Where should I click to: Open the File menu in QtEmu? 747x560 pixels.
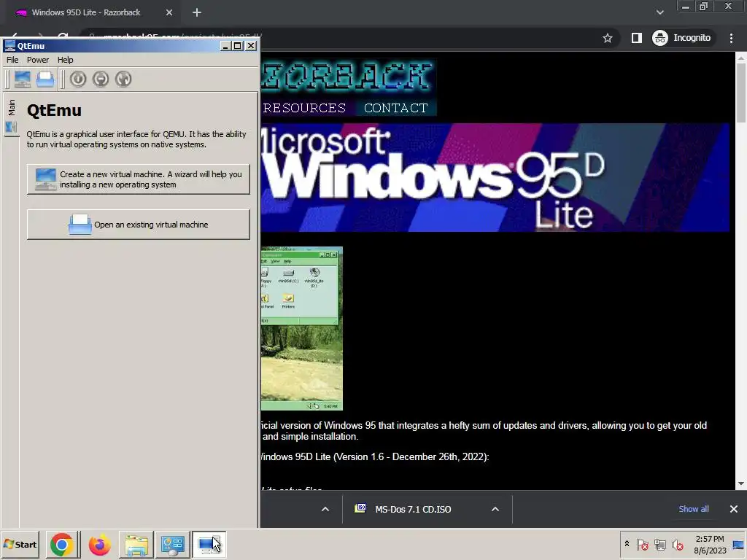tap(12, 60)
